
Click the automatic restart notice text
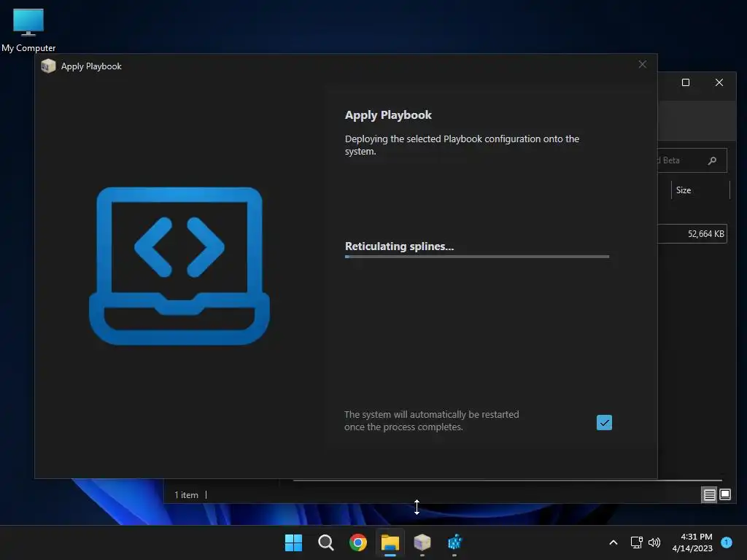pos(432,421)
